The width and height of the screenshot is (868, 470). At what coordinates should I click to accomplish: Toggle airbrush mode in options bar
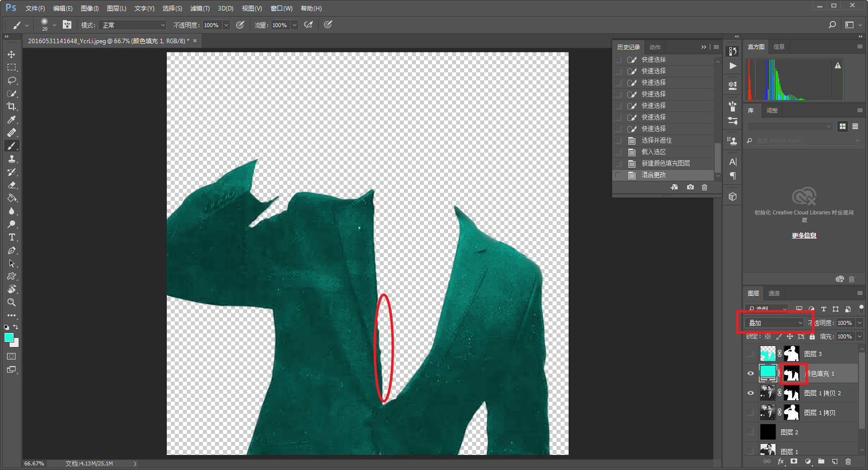[308, 25]
